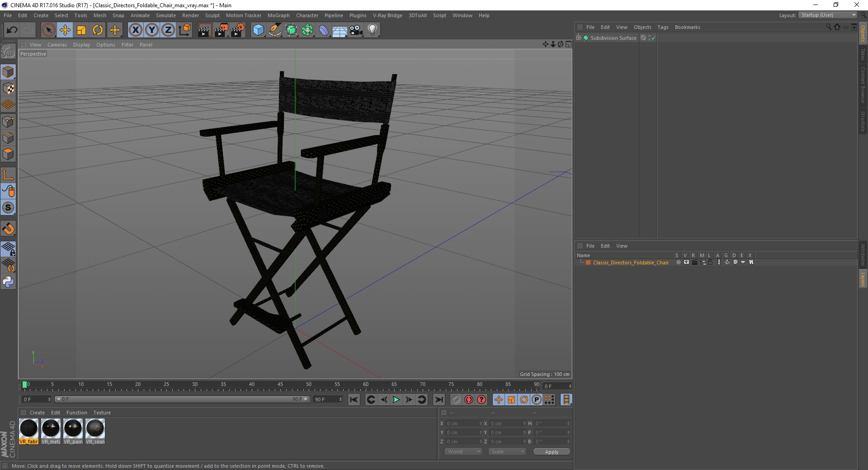Viewport: 868px width, 470px height.
Task: Click the Apply button
Action: (552, 452)
